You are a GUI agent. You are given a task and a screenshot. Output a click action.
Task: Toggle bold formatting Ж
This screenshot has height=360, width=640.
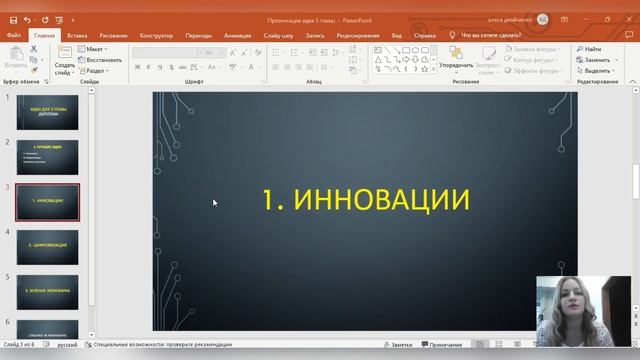(138, 67)
